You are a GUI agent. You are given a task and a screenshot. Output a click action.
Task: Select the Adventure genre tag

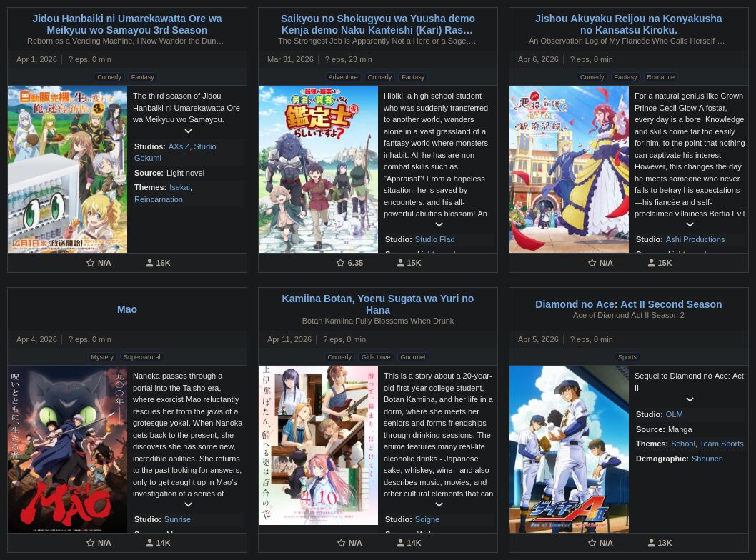[343, 77]
